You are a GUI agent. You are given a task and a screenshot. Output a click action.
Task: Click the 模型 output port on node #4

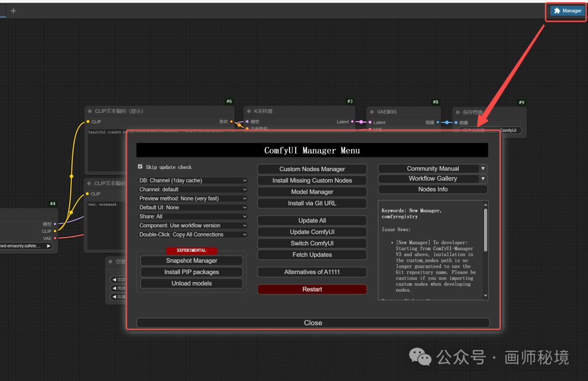55,224
